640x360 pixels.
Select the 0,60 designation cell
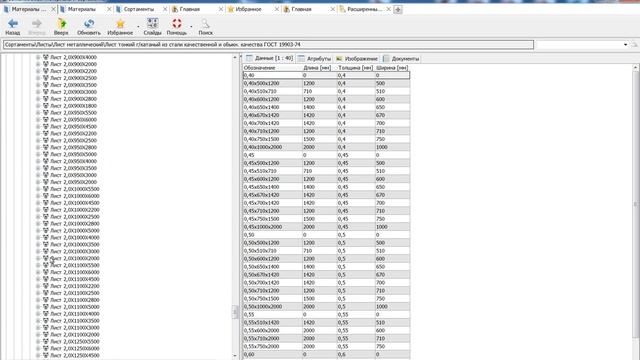coord(273,354)
